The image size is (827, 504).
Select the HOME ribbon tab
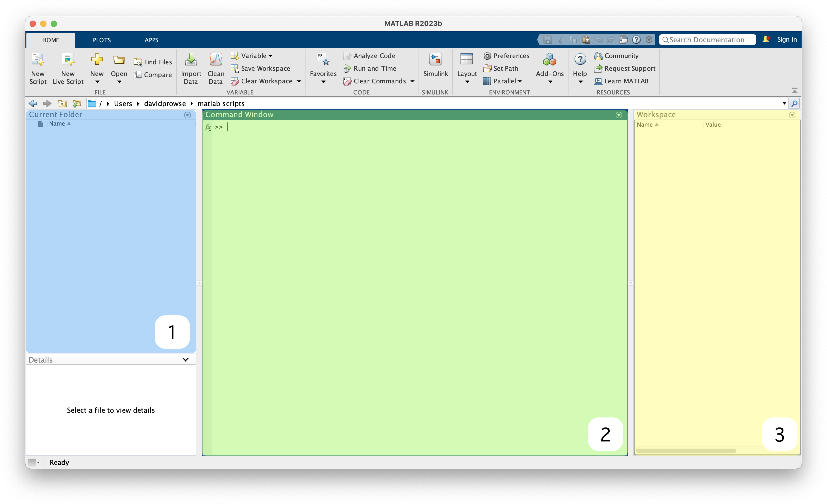[x=51, y=40]
